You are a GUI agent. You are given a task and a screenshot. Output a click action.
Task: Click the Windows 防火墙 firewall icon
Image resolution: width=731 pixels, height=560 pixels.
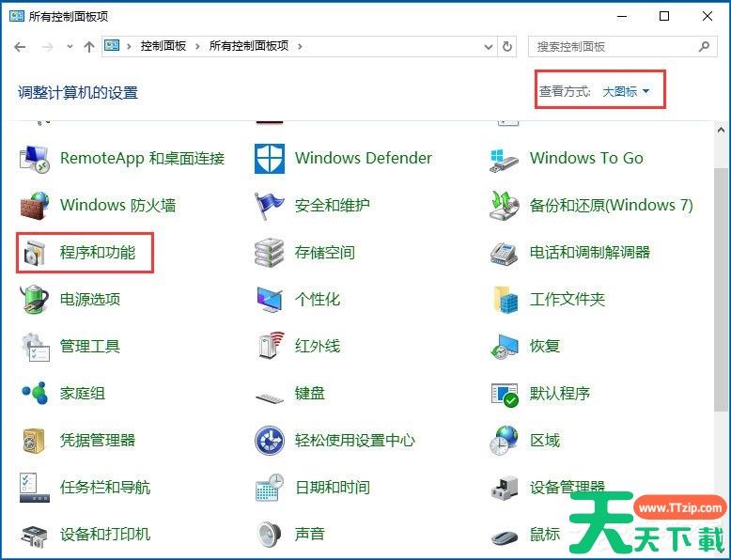click(x=35, y=206)
